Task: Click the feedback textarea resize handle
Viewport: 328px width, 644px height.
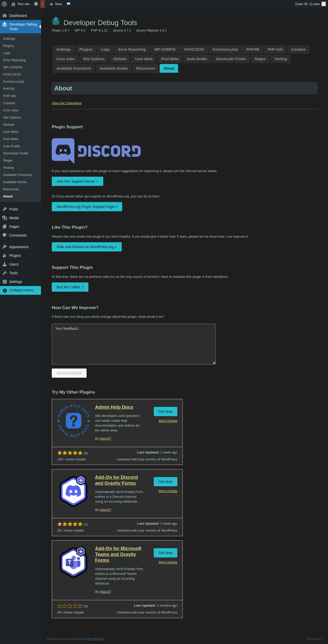Action: [x=214, y=363]
